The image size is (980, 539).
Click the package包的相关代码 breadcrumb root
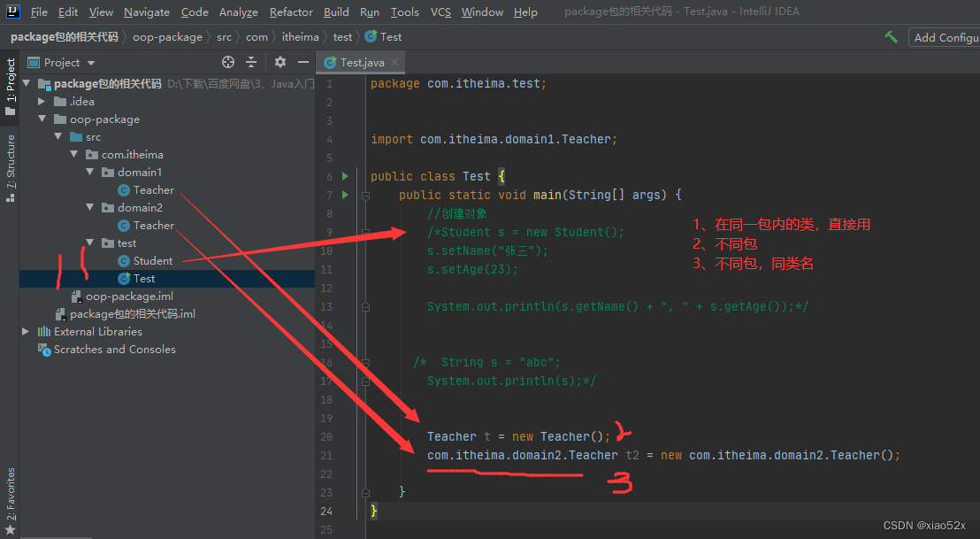[65, 37]
